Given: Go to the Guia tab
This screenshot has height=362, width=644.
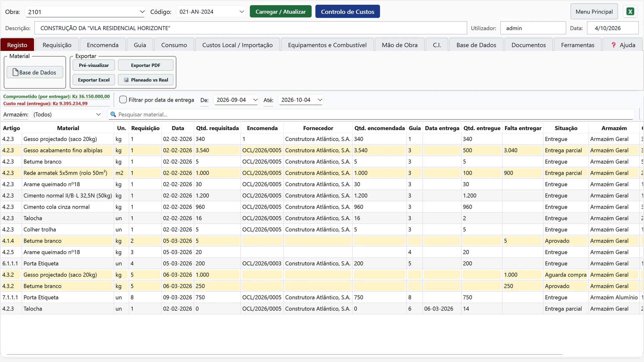Looking at the screenshot, I should point(140,45).
